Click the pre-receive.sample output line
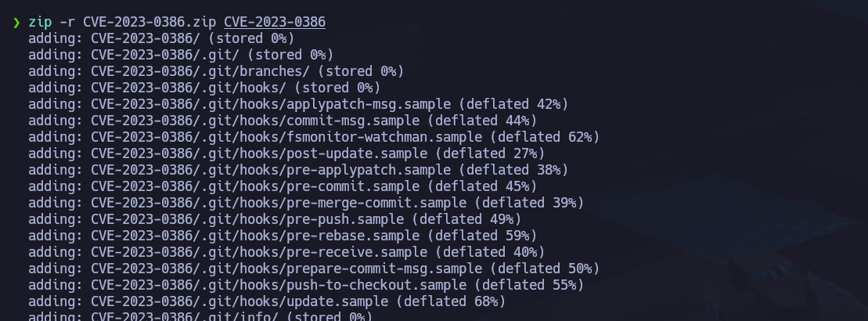868x321 pixels. pyautogui.click(x=286, y=252)
